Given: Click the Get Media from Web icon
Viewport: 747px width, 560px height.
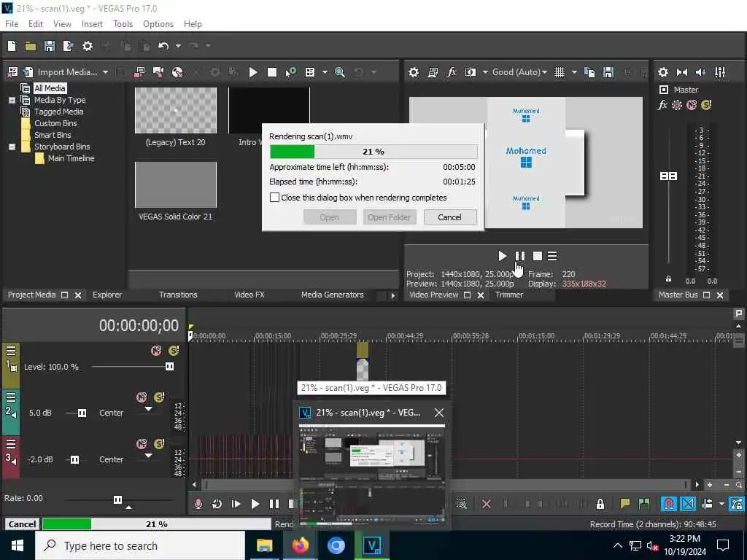Looking at the screenshot, I should click(177, 72).
